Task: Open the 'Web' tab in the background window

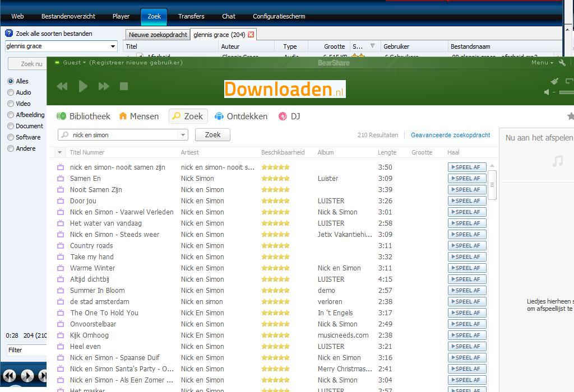Action: tap(17, 16)
